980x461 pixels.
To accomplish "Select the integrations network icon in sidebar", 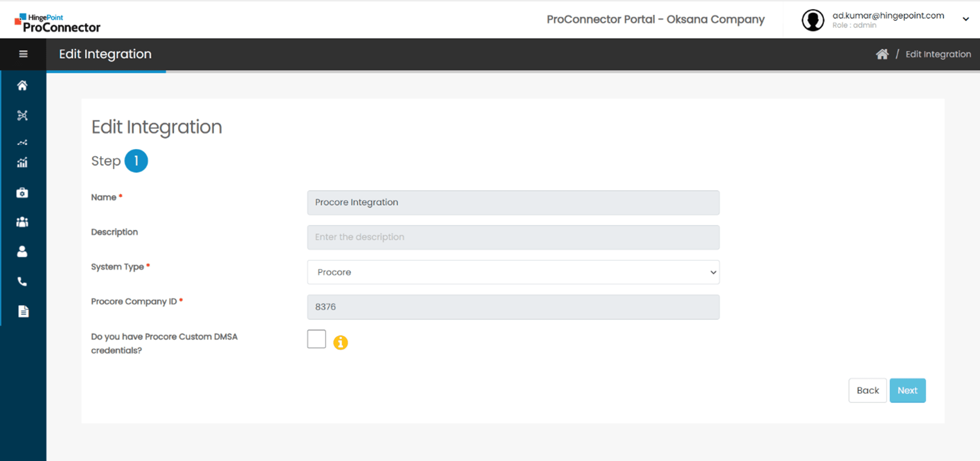I will (22, 115).
